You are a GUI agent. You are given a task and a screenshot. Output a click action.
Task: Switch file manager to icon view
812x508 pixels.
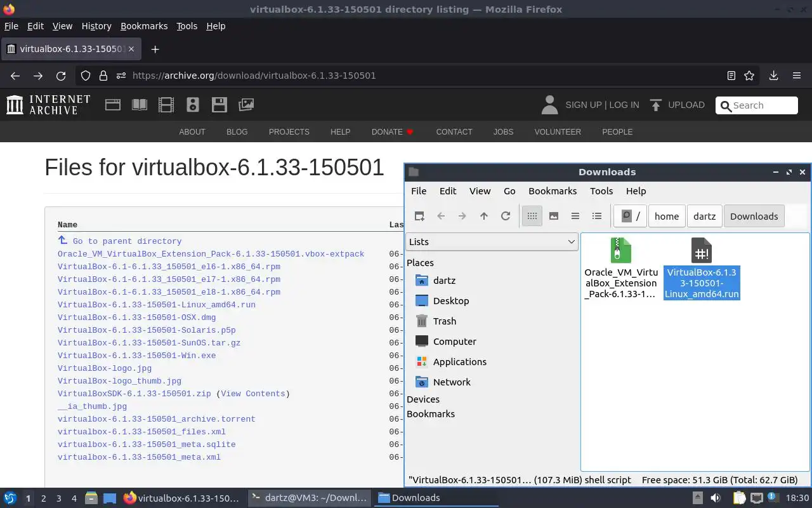pos(532,216)
